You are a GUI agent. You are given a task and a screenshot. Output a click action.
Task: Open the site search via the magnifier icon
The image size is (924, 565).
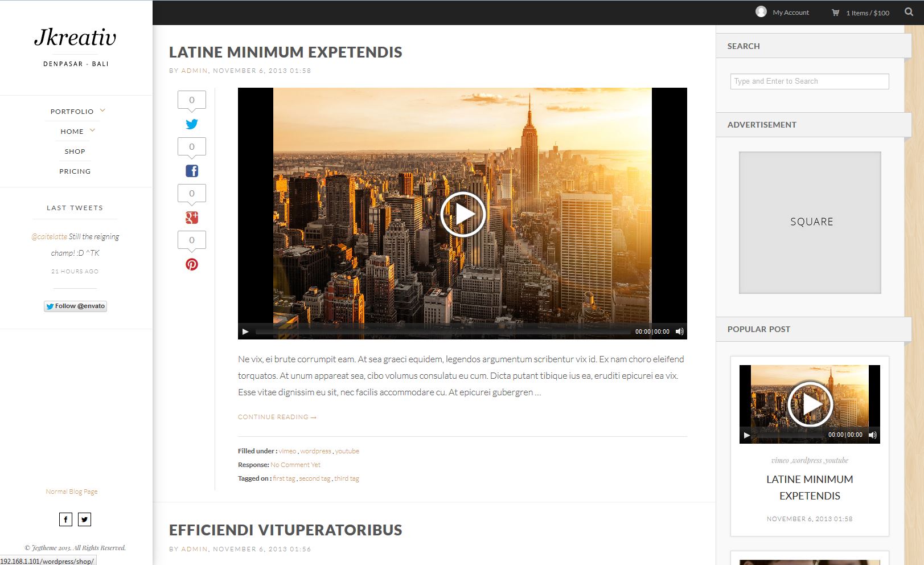pos(907,11)
